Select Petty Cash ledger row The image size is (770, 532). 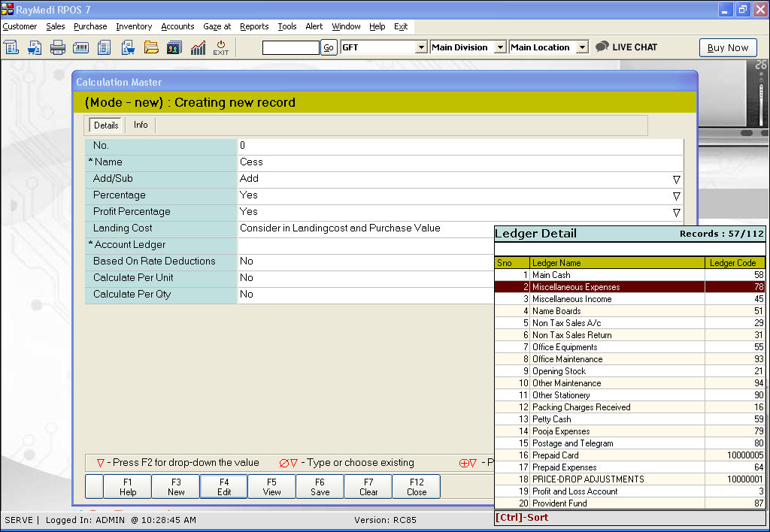pyautogui.click(x=552, y=419)
